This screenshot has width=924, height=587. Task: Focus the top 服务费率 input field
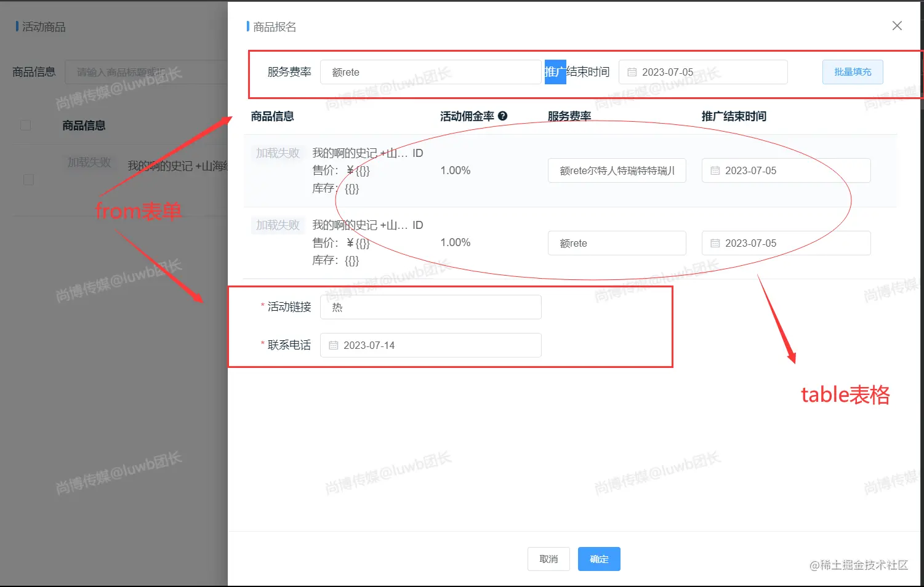pos(430,73)
